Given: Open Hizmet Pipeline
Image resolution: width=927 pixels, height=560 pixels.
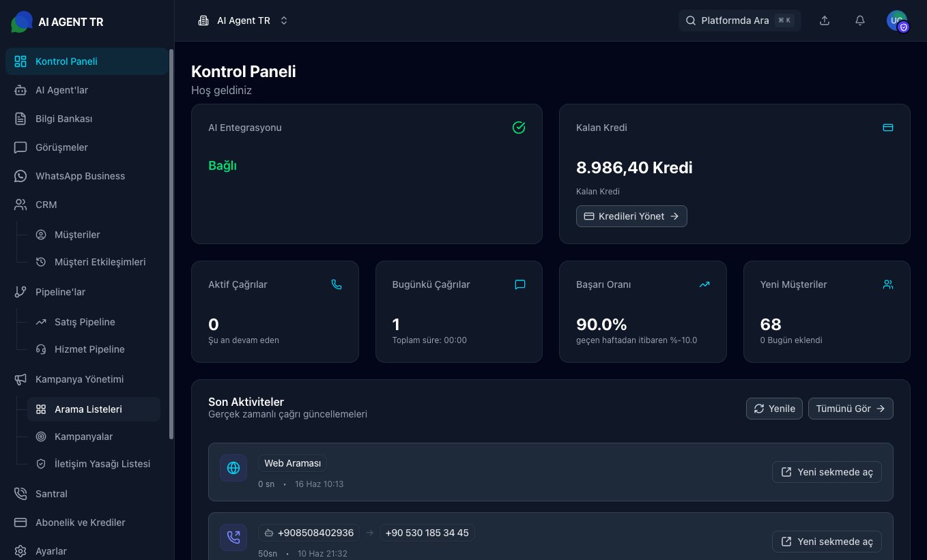Looking at the screenshot, I should coord(94,349).
